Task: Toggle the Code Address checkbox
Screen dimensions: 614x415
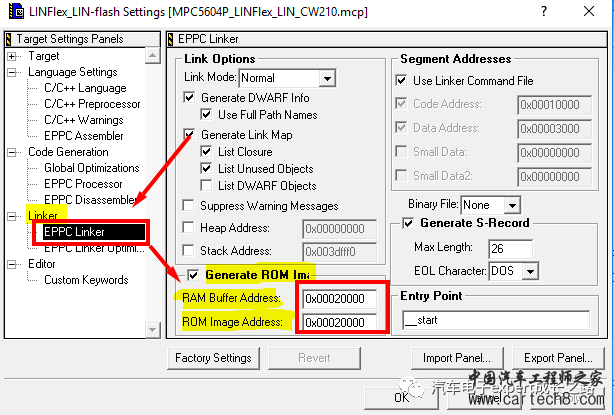Action: tap(401, 104)
